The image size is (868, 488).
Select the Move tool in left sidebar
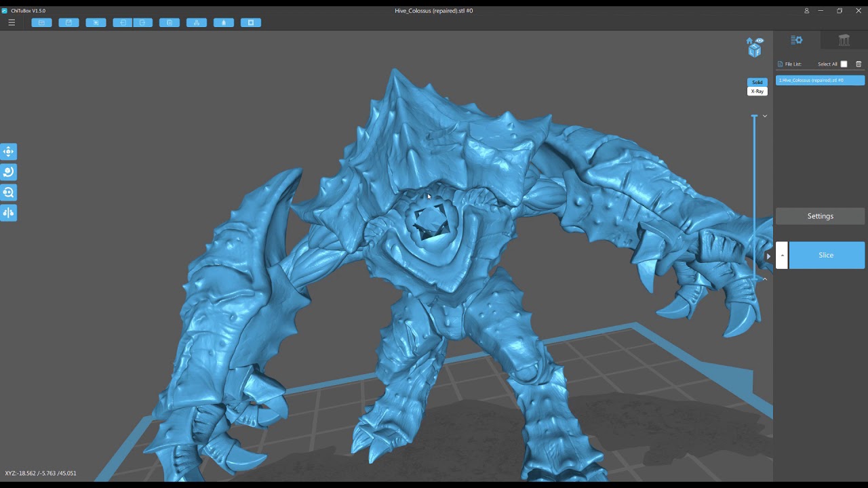coord(8,152)
